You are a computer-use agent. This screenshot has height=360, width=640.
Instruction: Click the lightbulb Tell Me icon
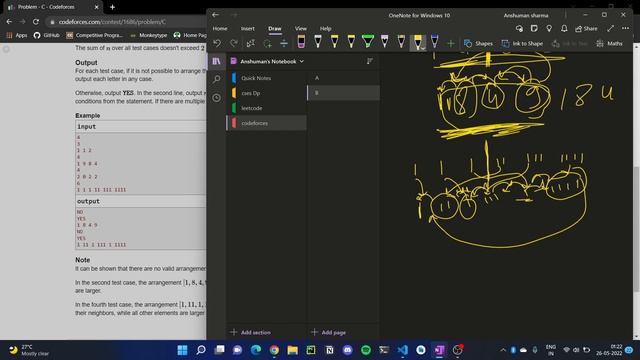tap(549, 28)
